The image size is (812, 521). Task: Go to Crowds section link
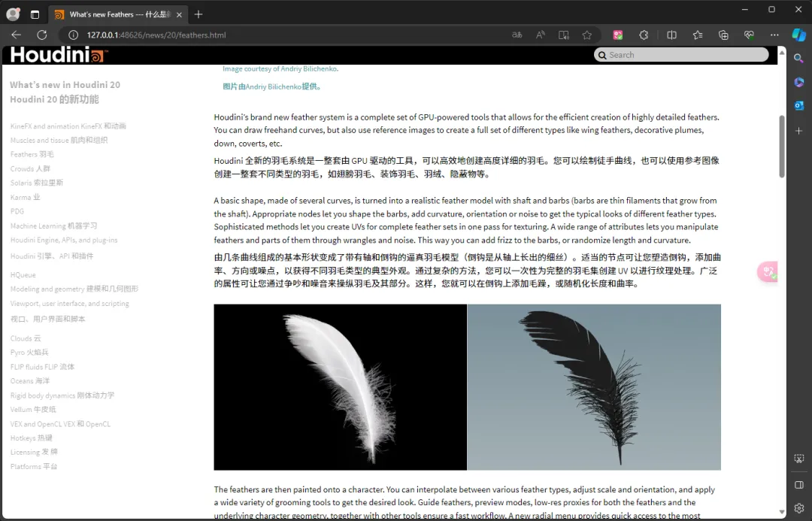[x=30, y=168]
